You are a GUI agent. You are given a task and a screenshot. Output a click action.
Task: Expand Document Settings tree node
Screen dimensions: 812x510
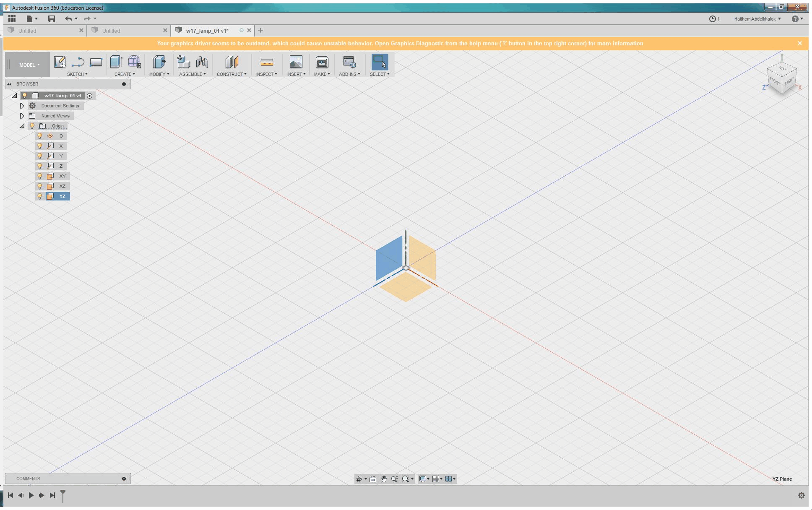coord(22,106)
